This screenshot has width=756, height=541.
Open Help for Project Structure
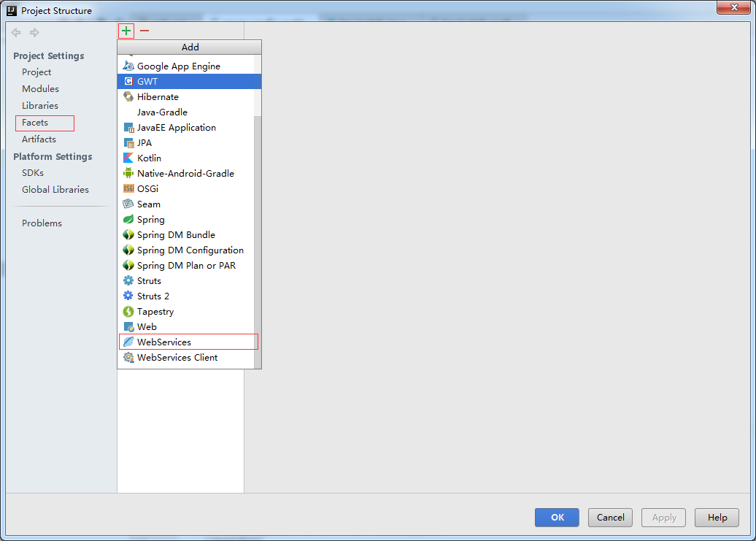717,518
